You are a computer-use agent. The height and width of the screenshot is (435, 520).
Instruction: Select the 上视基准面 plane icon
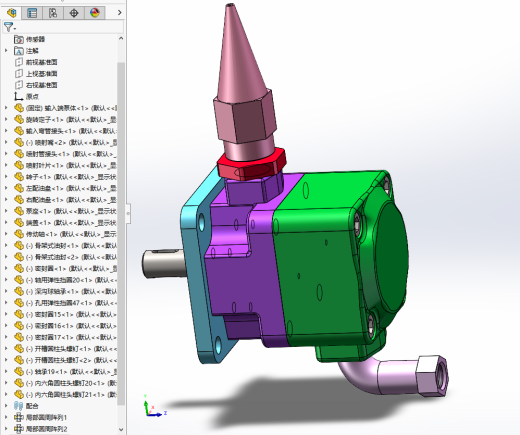tap(19, 74)
